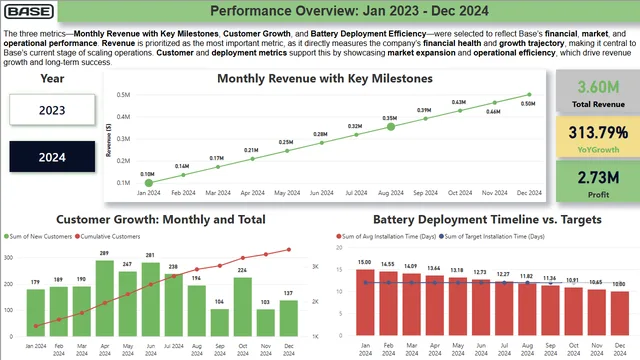Select the Jun 2024 new customers bar (281)
Image resolution: width=640 pixels, height=360 pixels.
click(151, 300)
